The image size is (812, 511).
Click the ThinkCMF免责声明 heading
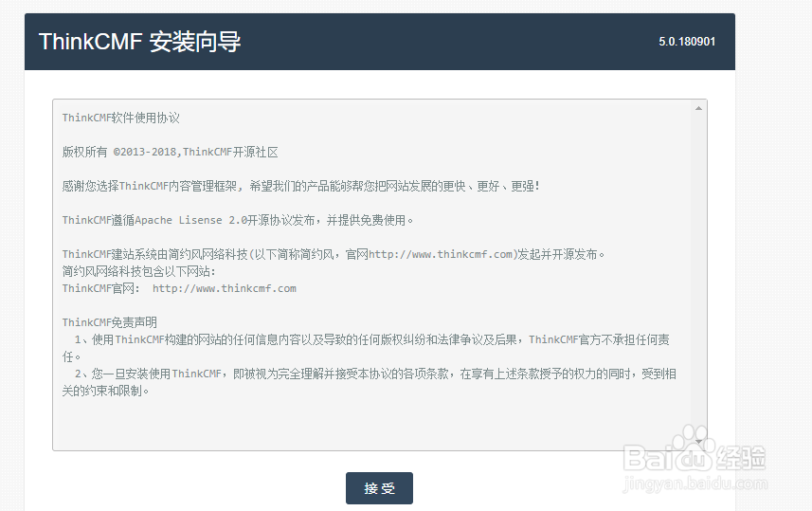(x=109, y=322)
